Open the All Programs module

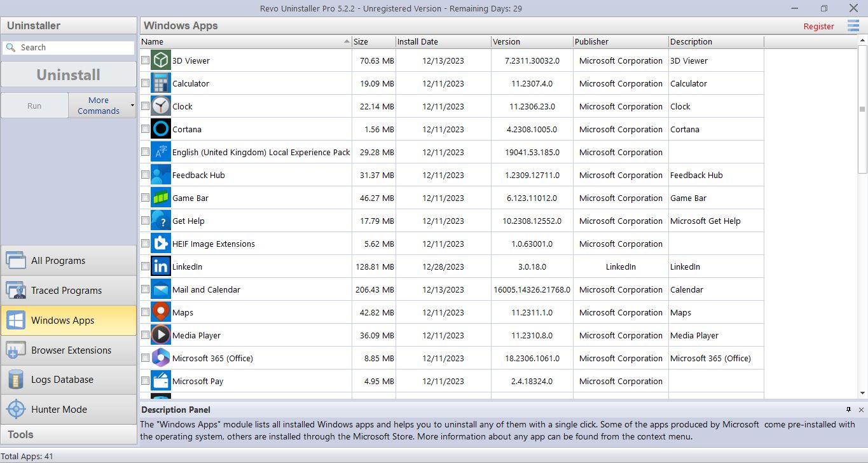(x=69, y=260)
